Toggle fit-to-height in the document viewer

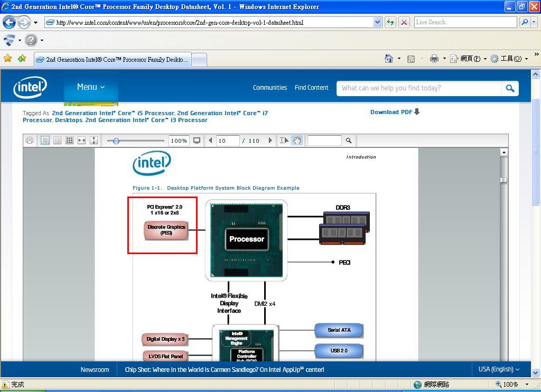pyautogui.click(x=94, y=141)
